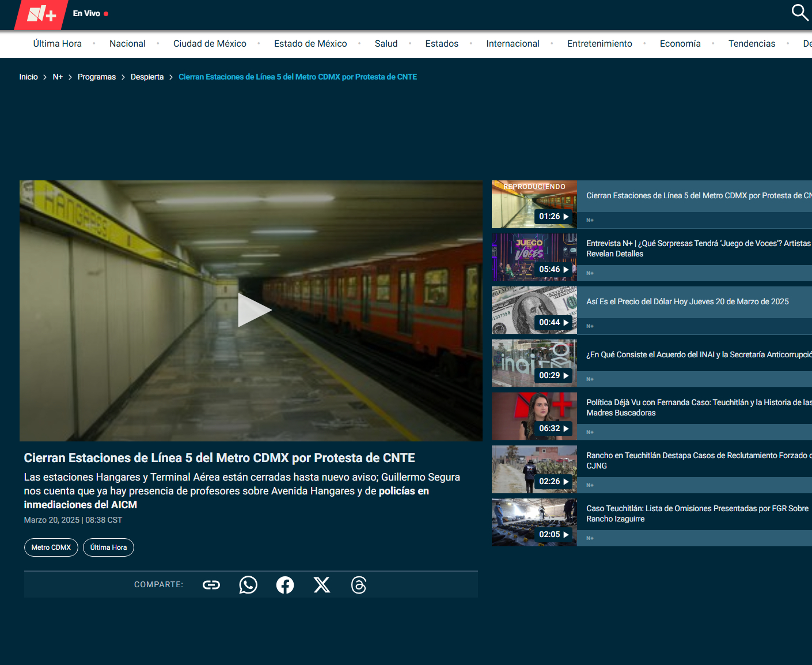Go to Salud section
Screen dimensions: 812x665
click(x=386, y=44)
